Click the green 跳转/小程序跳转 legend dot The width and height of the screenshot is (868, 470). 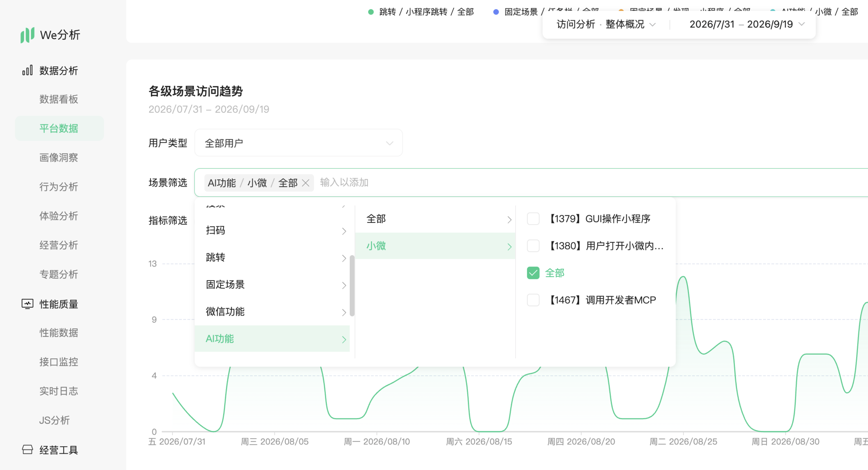coord(371,12)
